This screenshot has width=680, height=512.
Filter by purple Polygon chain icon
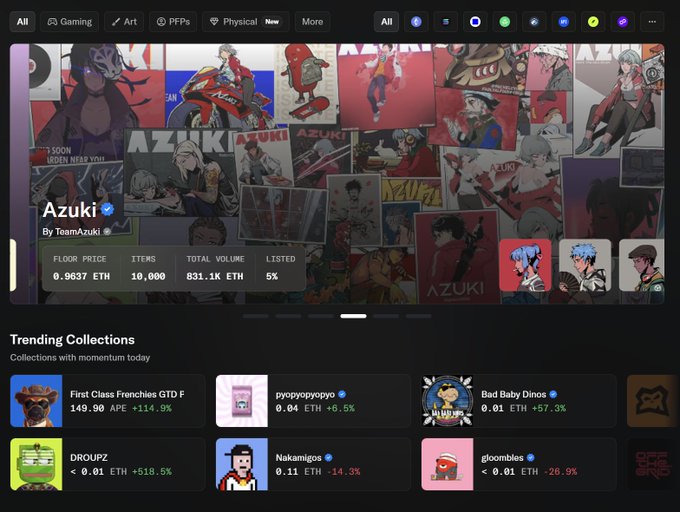coord(623,22)
